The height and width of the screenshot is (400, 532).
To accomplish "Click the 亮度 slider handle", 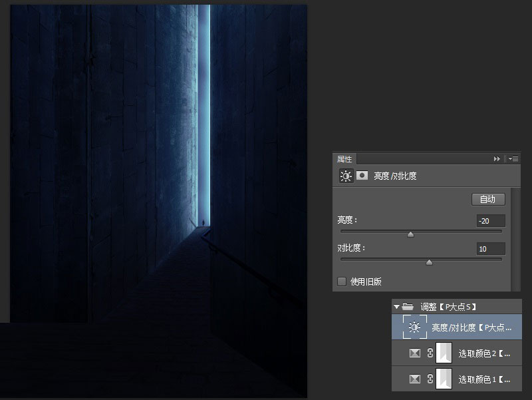I will 410,234.
